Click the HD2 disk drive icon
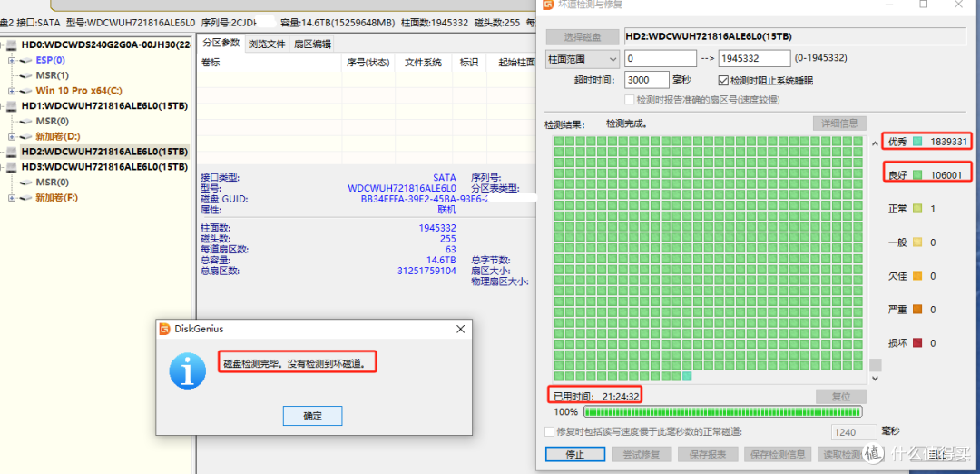This screenshot has width=980, height=474. 12,152
